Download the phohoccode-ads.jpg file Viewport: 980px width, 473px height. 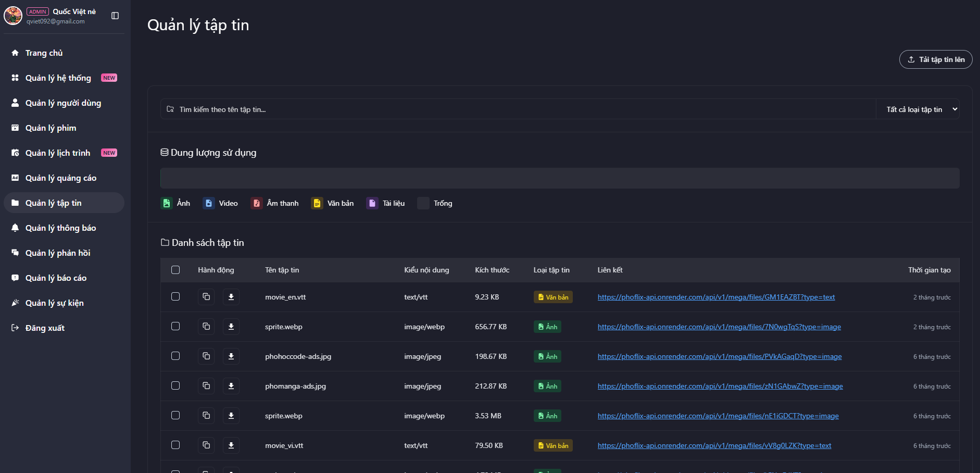coord(231,356)
